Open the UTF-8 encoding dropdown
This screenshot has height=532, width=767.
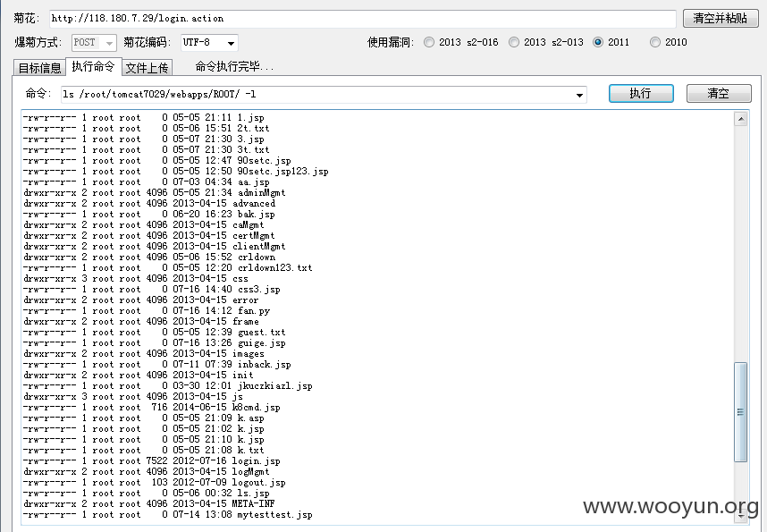pos(209,43)
